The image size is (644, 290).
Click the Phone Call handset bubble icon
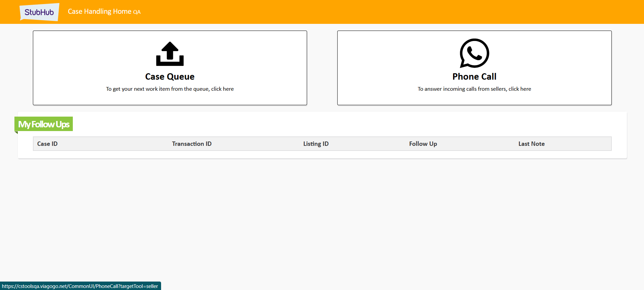point(474,53)
